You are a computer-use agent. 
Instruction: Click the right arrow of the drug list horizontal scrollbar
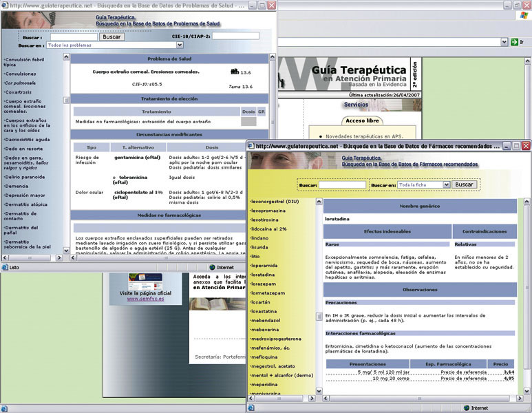[312, 399]
